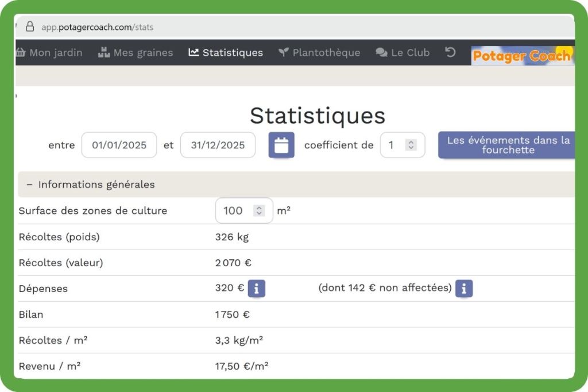
Task: Click info icon next to 320 €
Action: click(257, 289)
